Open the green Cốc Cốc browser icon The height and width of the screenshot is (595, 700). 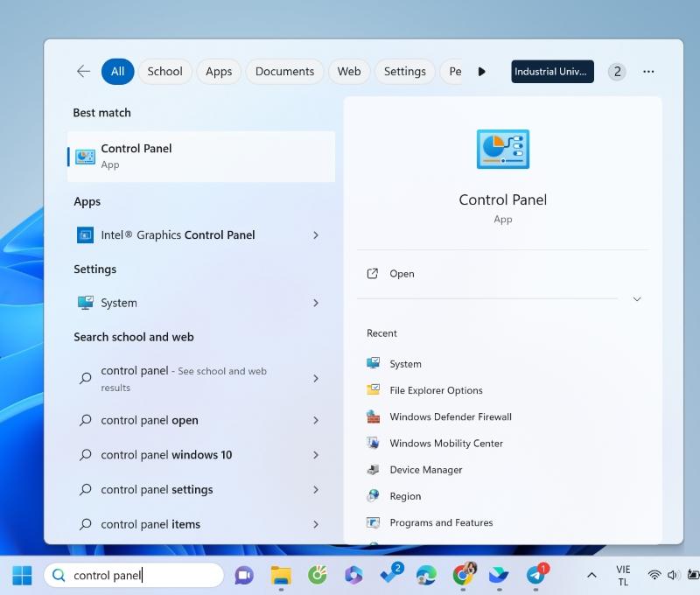(318, 576)
